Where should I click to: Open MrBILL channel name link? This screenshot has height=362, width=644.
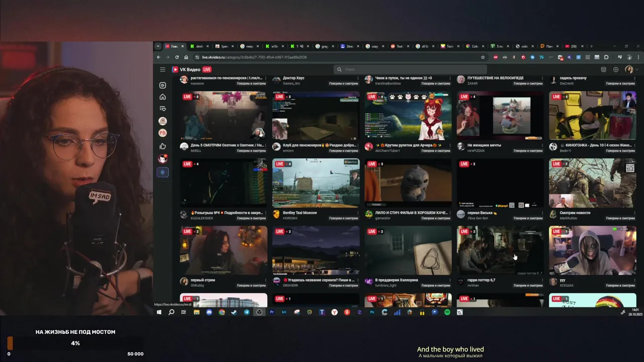pos(196,150)
